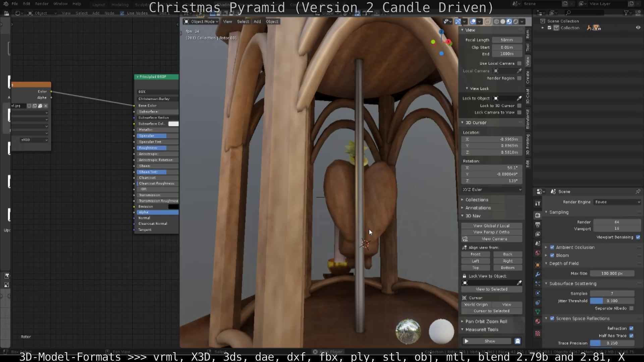This screenshot has width=644, height=362.
Task: Open the Output properties tab icon
Action: point(538,225)
